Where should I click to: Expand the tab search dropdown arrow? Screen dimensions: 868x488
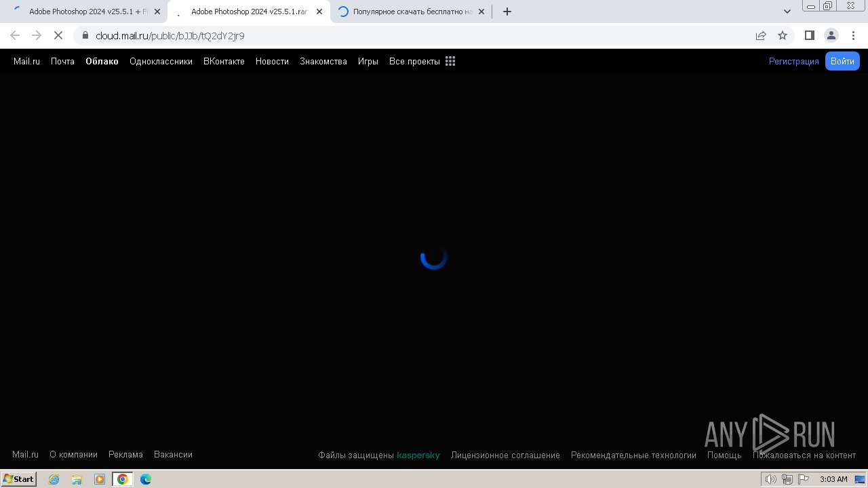(787, 12)
